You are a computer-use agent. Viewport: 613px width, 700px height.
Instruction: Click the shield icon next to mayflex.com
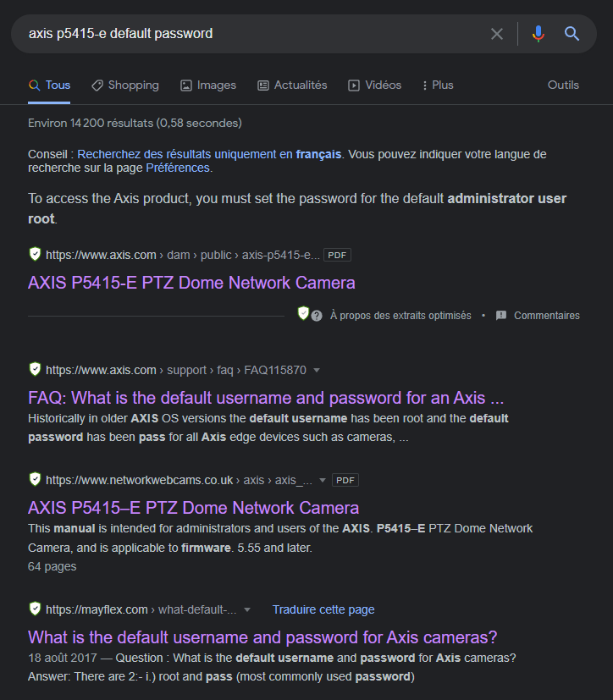35,609
